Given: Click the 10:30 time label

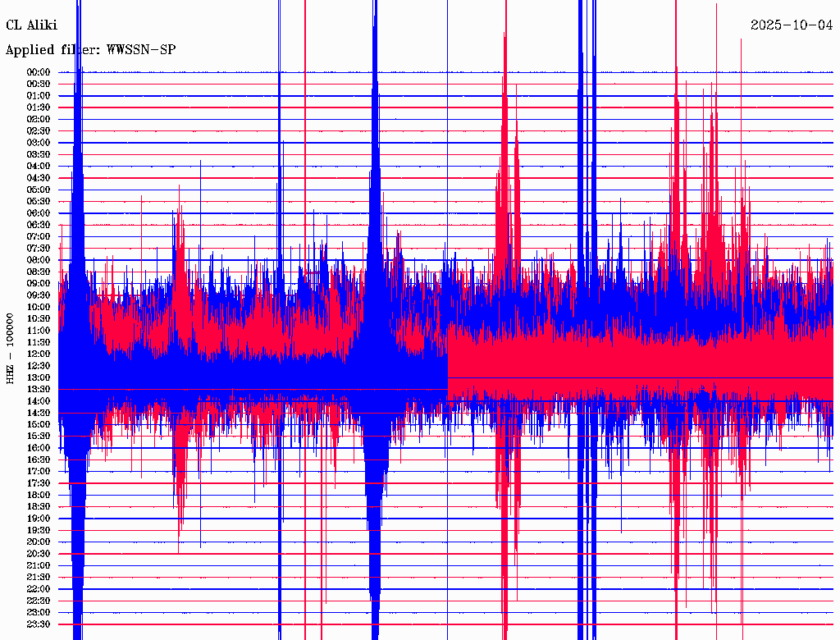Looking at the screenshot, I should point(39,319).
